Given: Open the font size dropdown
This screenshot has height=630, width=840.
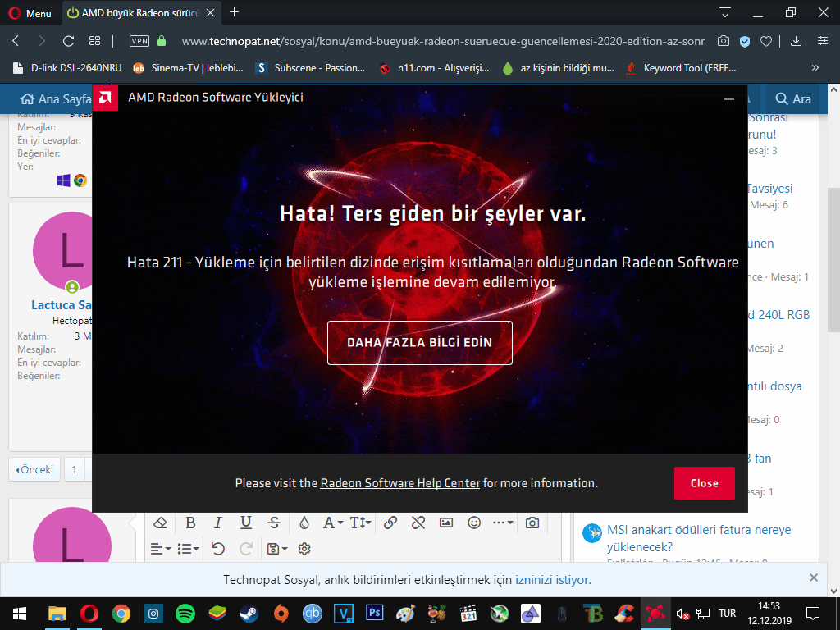Looking at the screenshot, I should [x=361, y=523].
